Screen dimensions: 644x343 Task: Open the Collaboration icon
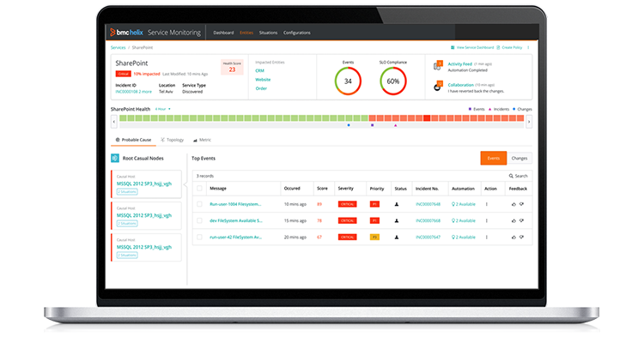(x=438, y=86)
